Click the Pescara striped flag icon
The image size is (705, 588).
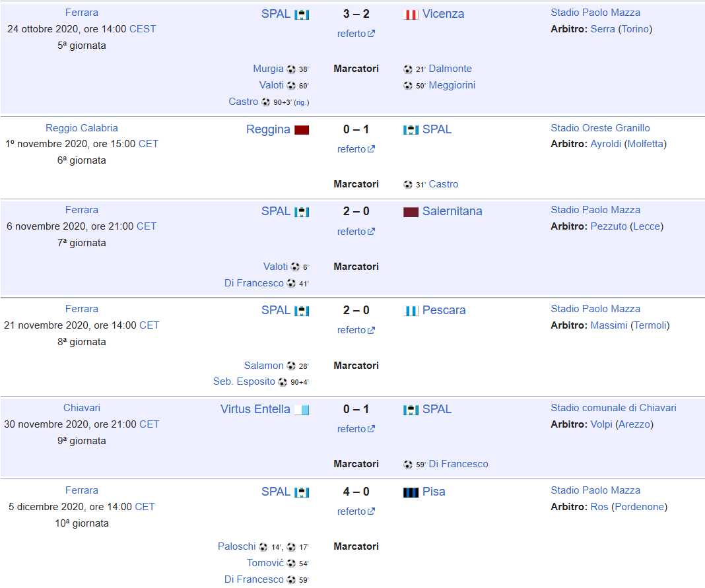411,311
